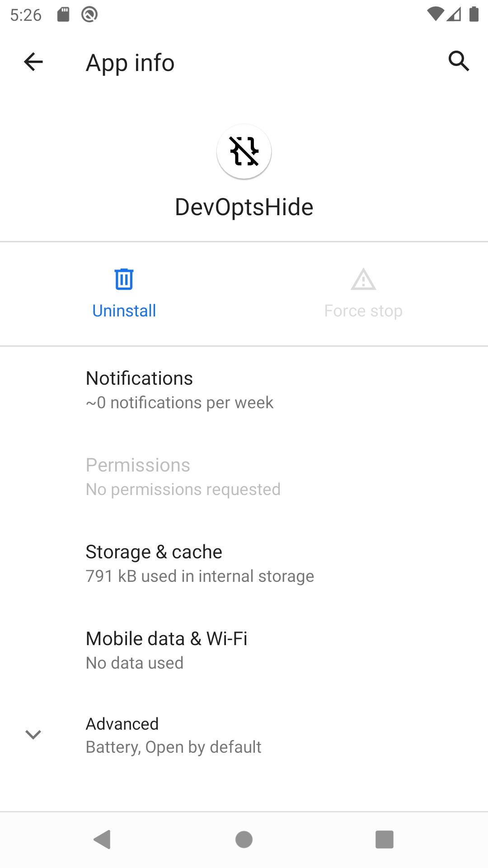Tap the DevOptsHide app icon

pyautogui.click(x=244, y=151)
